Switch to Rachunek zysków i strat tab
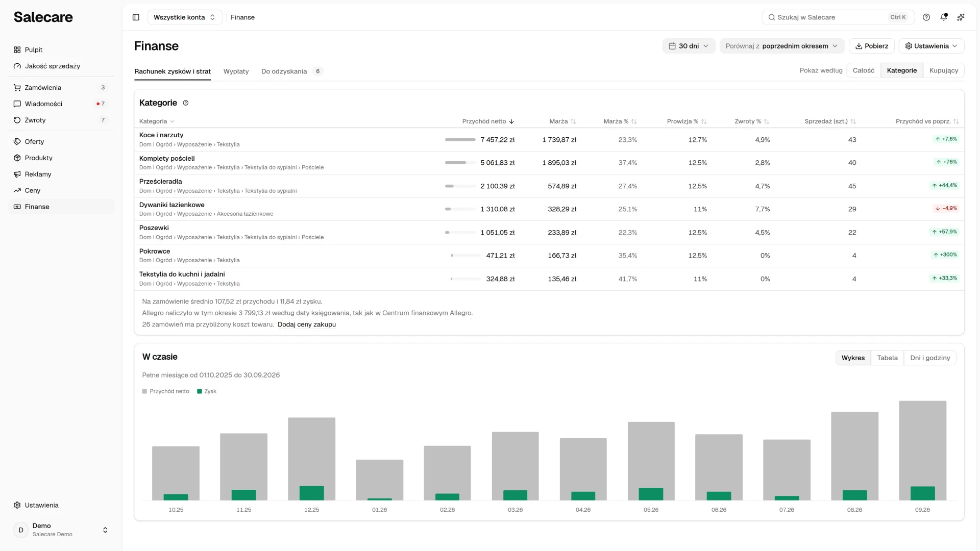 pos(173,71)
